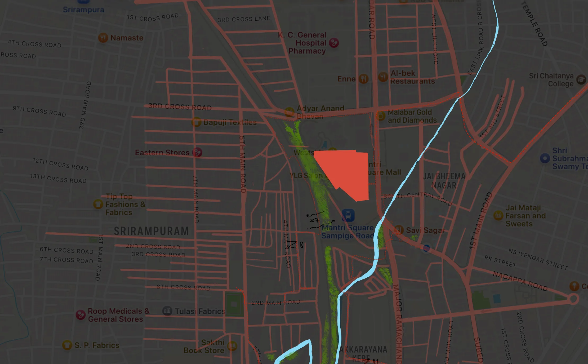Screen dimensions: 588x364
Task: Click the Jai Mataji Farsan and Sweets icon
Action: click(498, 216)
